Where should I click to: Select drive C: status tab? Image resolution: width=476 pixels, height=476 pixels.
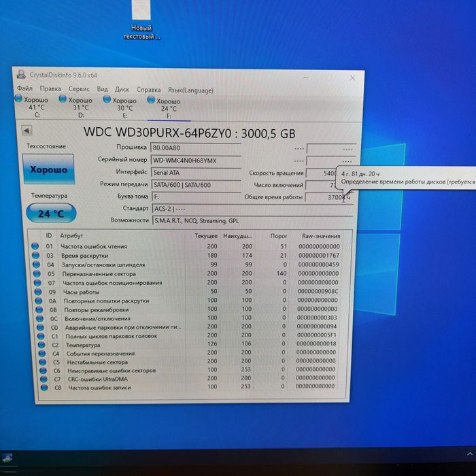[x=31, y=107]
